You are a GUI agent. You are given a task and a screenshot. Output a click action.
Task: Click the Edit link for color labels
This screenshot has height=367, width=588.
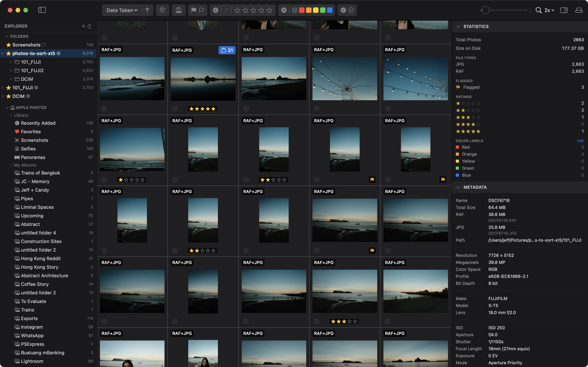point(580,141)
